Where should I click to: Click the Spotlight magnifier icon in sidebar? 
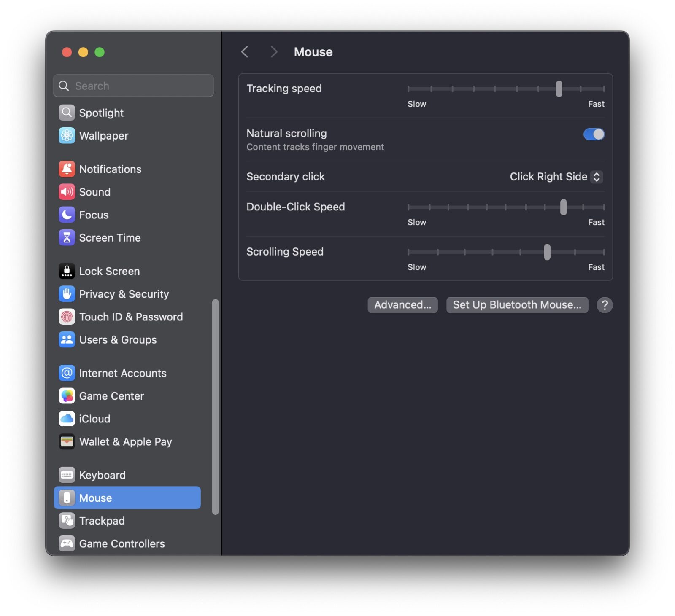pos(67,113)
